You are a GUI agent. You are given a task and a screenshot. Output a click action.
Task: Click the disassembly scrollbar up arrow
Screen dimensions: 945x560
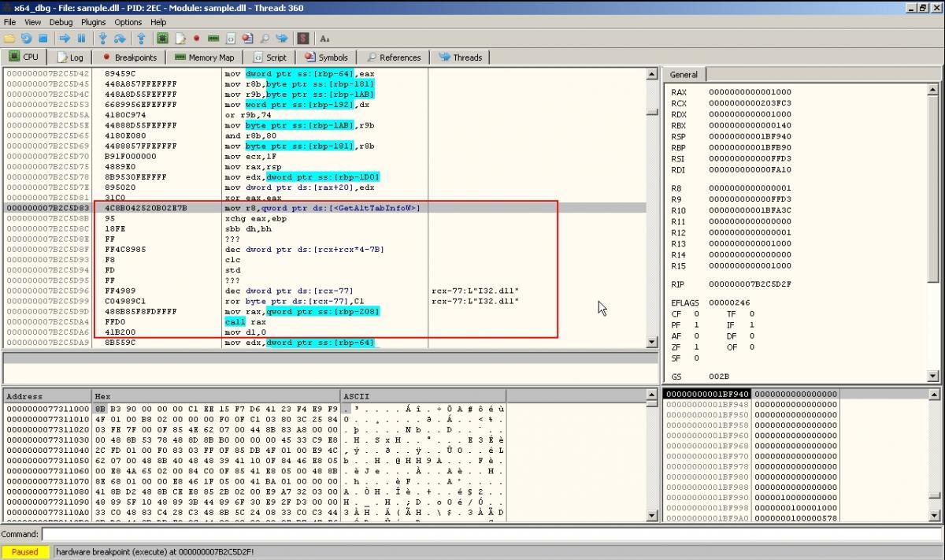tap(652, 74)
